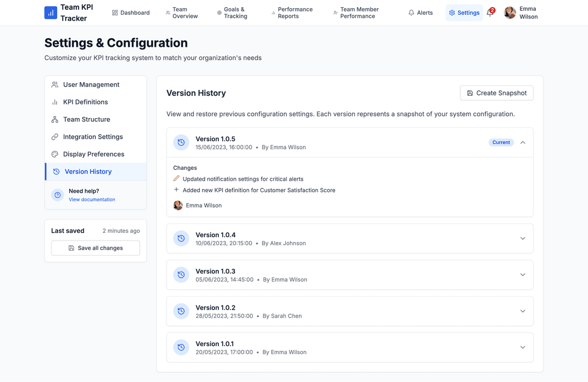Switch to Integration Settings section

(x=93, y=137)
